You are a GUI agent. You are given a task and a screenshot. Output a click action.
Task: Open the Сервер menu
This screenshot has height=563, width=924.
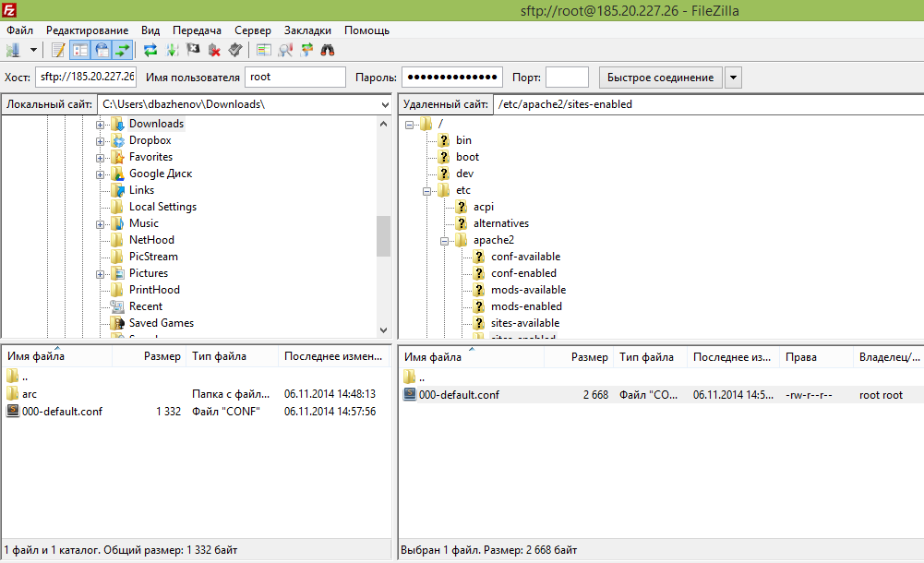[253, 30]
